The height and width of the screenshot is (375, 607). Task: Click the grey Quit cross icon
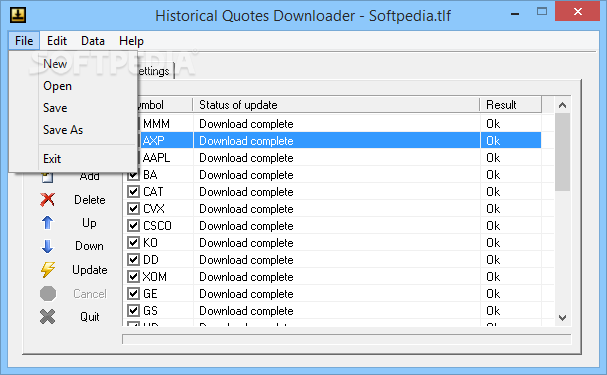(x=48, y=317)
